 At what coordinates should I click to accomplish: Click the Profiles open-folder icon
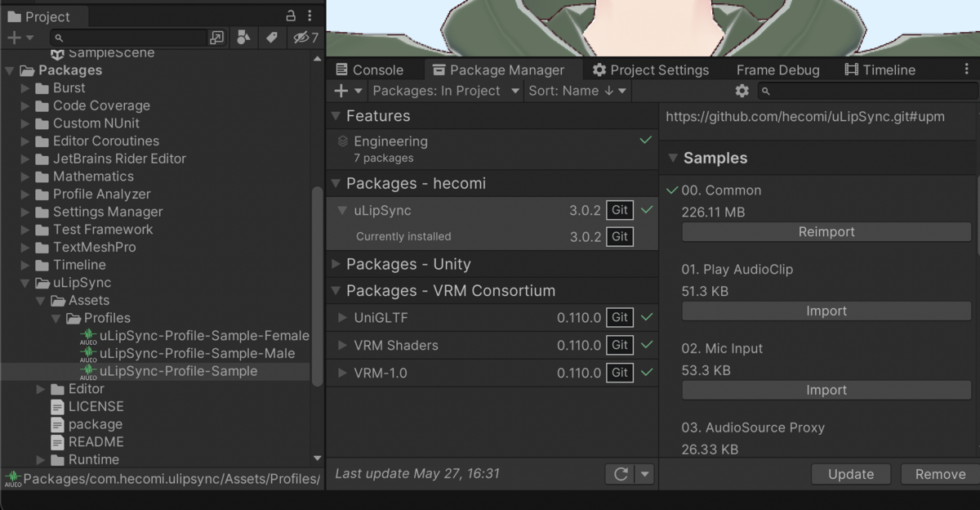coord(73,318)
